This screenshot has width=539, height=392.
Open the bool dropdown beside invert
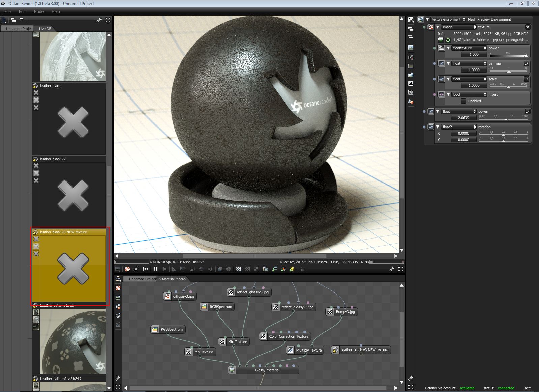[469, 94]
